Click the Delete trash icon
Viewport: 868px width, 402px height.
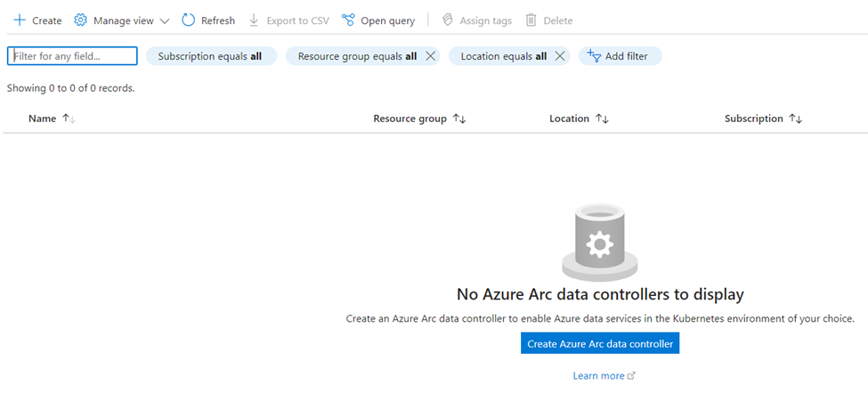(x=531, y=21)
